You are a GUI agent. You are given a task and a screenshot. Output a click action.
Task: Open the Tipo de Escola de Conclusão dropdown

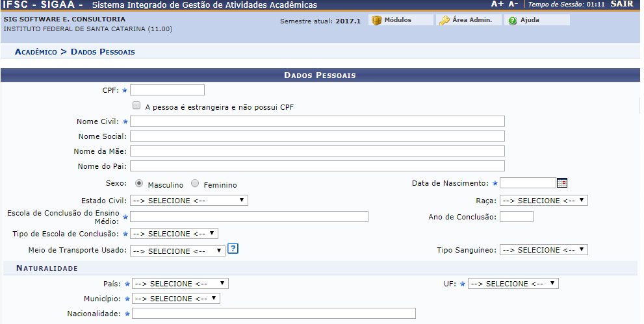[174, 234]
